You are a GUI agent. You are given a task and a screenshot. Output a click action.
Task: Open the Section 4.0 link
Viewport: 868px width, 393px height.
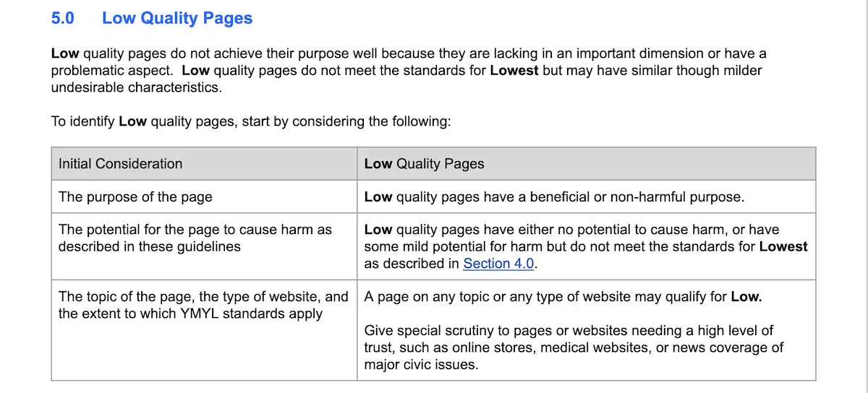[498, 264]
